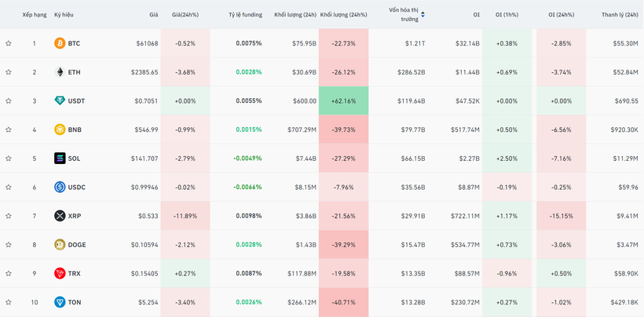Sort the table by Giá column header
Image resolution: width=644 pixels, height=317 pixels.
coord(153,15)
